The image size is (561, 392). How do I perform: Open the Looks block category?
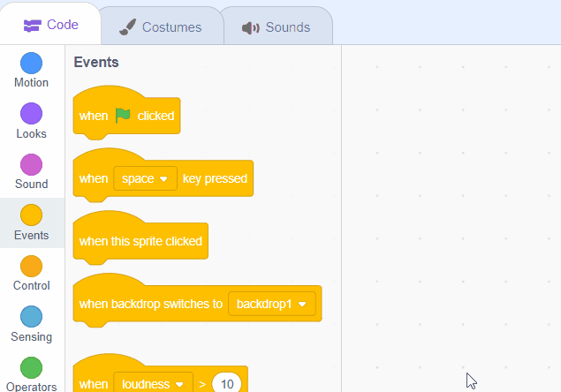click(x=31, y=114)
